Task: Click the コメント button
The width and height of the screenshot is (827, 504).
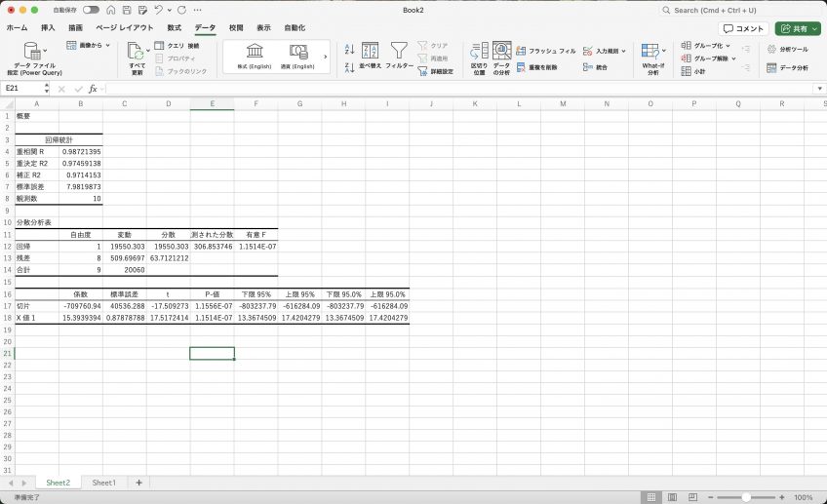Action: (x=743, y=28)
